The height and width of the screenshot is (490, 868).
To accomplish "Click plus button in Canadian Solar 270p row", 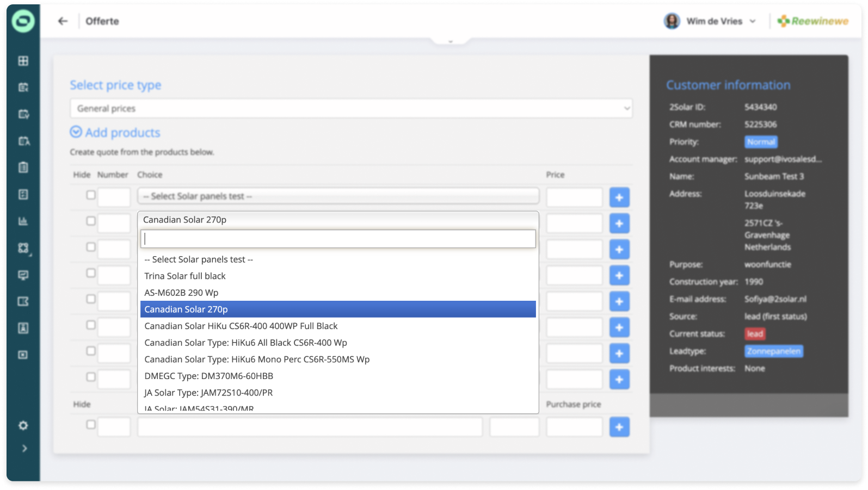I will coord(619,224).
